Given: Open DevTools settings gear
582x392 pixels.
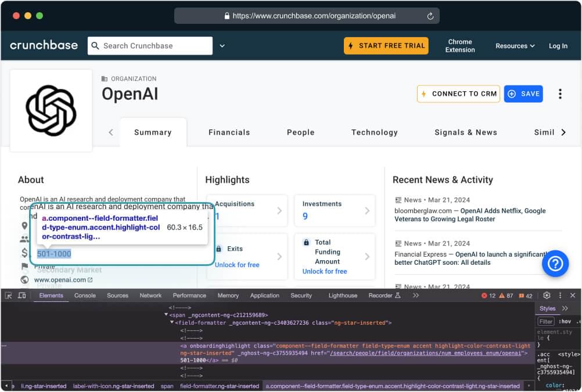Looking at the screenshot, I should click(x=547, y=296).
